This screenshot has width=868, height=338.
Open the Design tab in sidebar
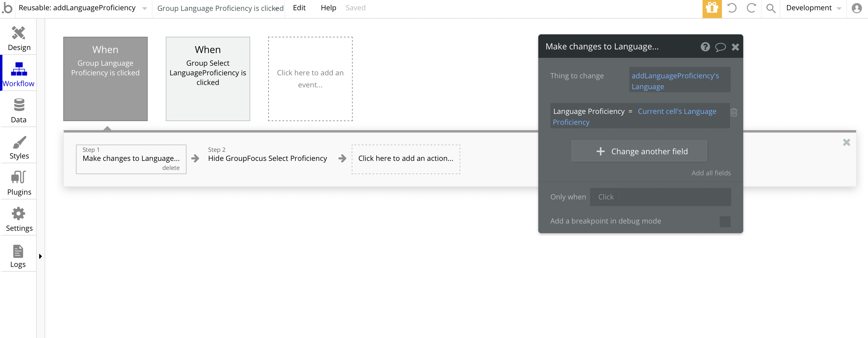18,38
